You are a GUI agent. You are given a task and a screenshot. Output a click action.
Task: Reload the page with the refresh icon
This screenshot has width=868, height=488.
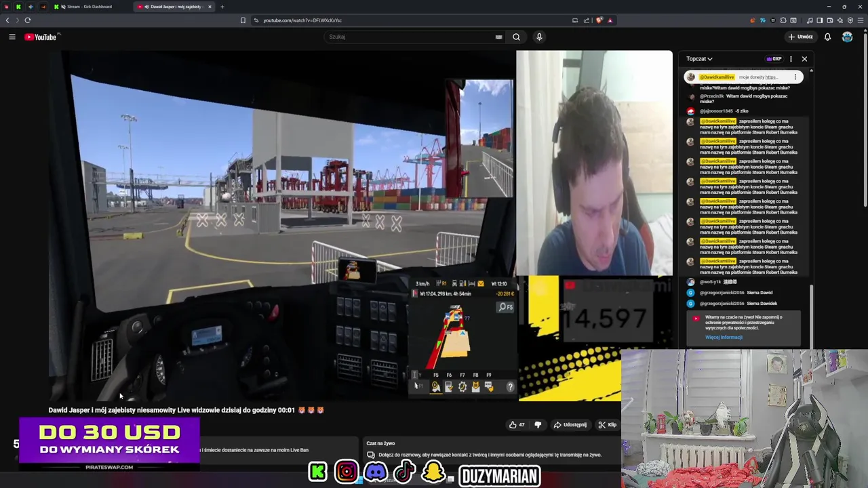click(x=28, y=20)
